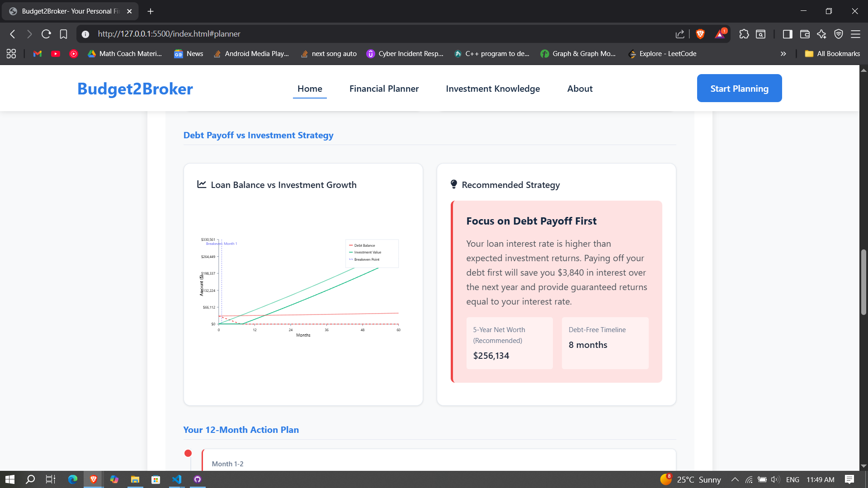The image size is (868, 488).
Task: Click the Budget2Broker logo link
Action: (x=135, y=89)
